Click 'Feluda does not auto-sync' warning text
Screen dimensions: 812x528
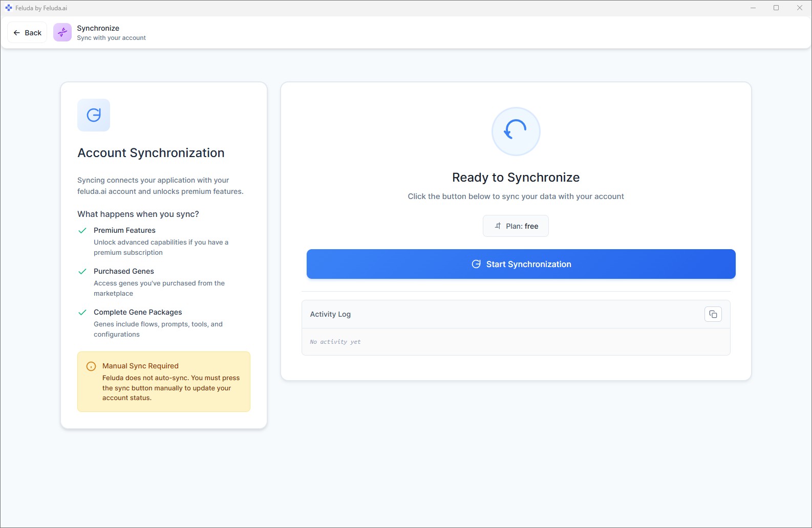pos(171,388)
